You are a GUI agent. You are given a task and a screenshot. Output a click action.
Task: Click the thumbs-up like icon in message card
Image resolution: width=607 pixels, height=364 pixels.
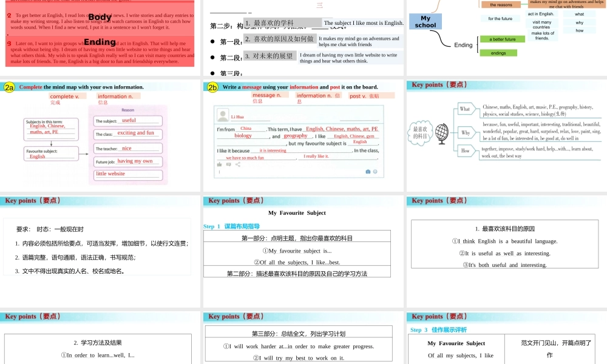pyautogui.click(x=220, y=164)
